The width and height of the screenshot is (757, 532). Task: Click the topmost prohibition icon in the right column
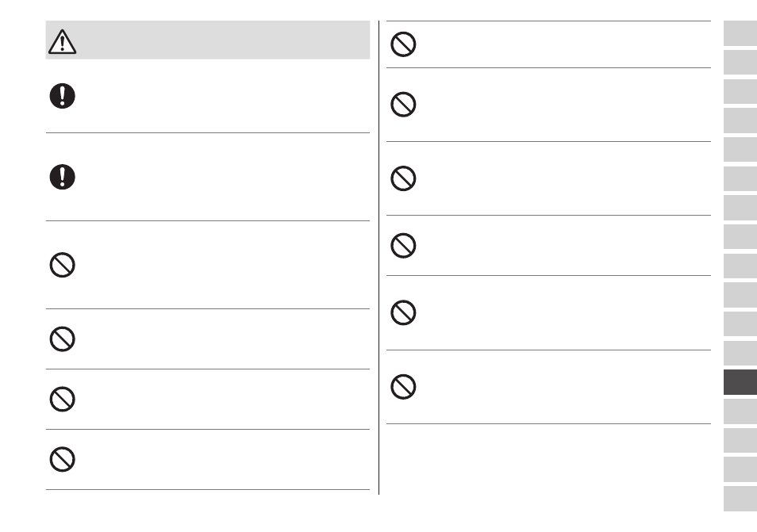coord(403,44)
